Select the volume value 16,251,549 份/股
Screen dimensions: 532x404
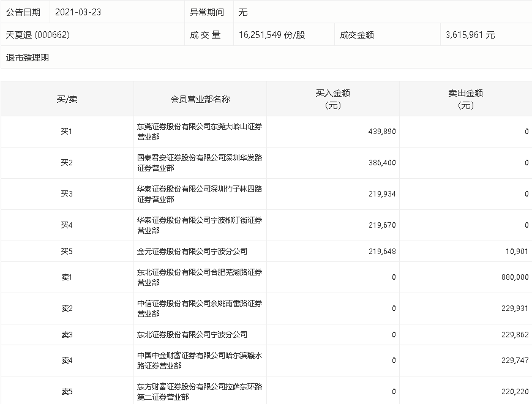272,35
